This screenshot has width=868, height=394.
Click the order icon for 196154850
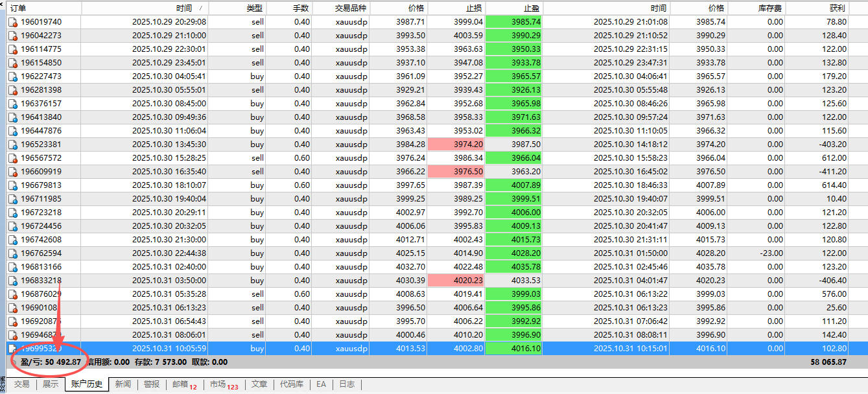point(12,63)
